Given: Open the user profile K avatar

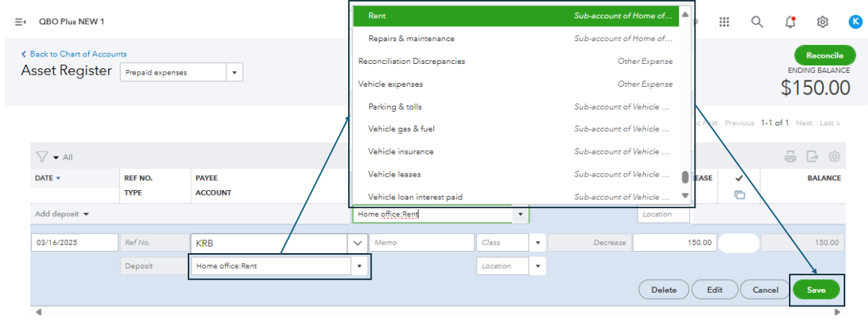Looking at the screenshot, I should coord(855,22).
